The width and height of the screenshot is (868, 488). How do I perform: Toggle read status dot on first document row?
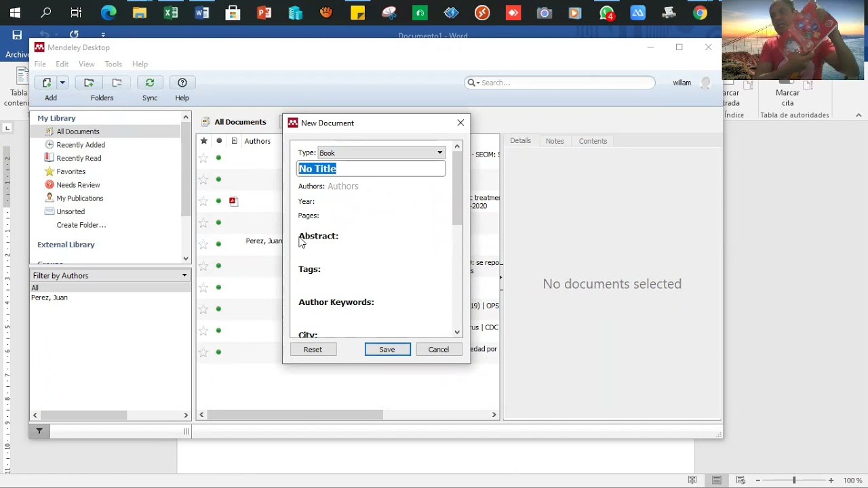point(218,158)
